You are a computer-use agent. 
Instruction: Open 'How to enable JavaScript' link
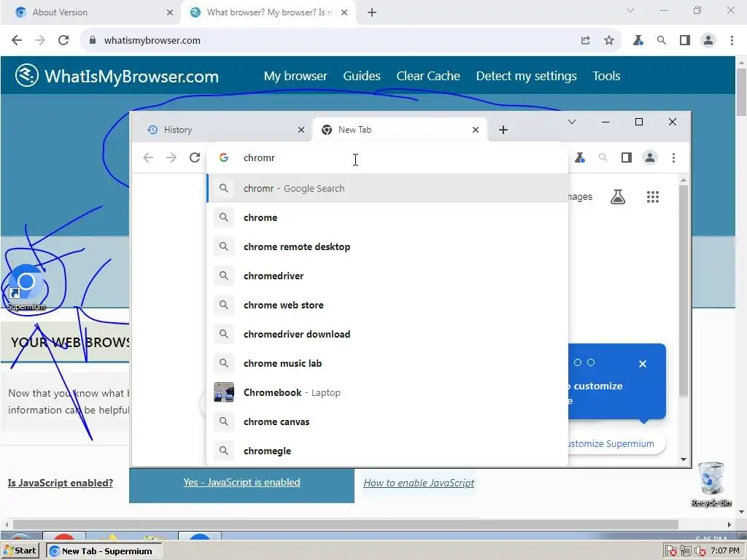419,483
